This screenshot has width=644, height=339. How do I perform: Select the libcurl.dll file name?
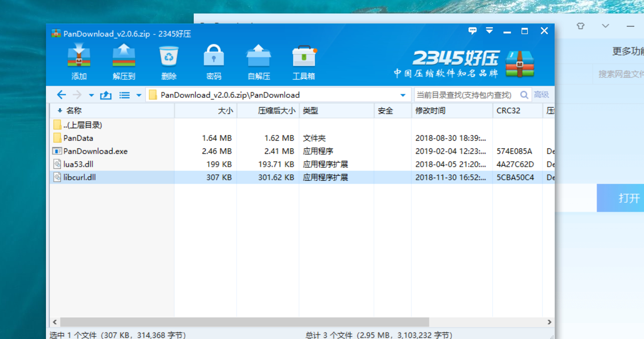pos(79,177)
